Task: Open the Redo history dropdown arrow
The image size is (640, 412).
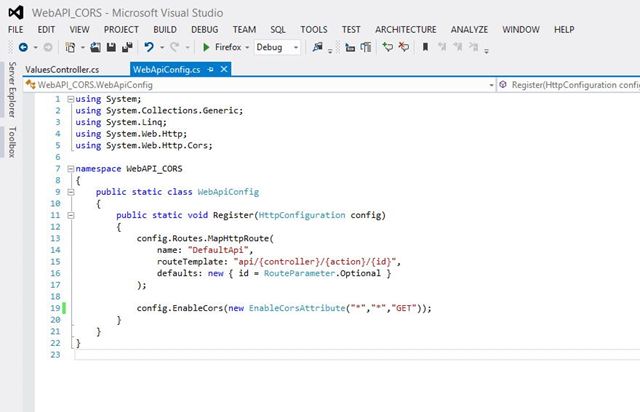Action: click(x=187, y=48)
